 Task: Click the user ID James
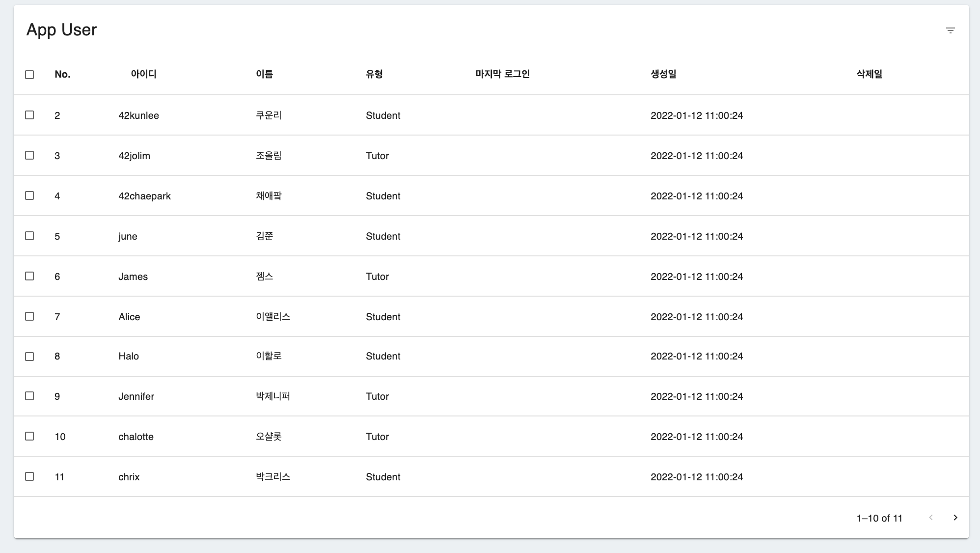[x=133, y=276]
